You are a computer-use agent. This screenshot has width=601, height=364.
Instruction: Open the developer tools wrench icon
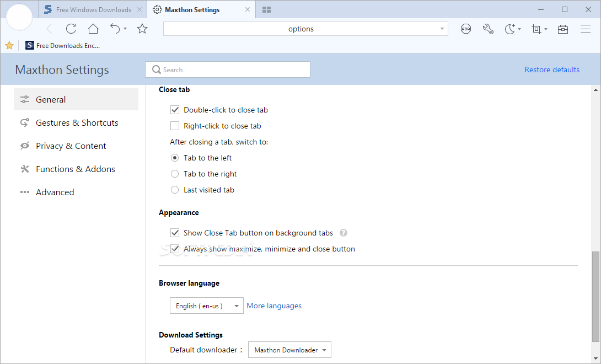click(x=488, y=29)
